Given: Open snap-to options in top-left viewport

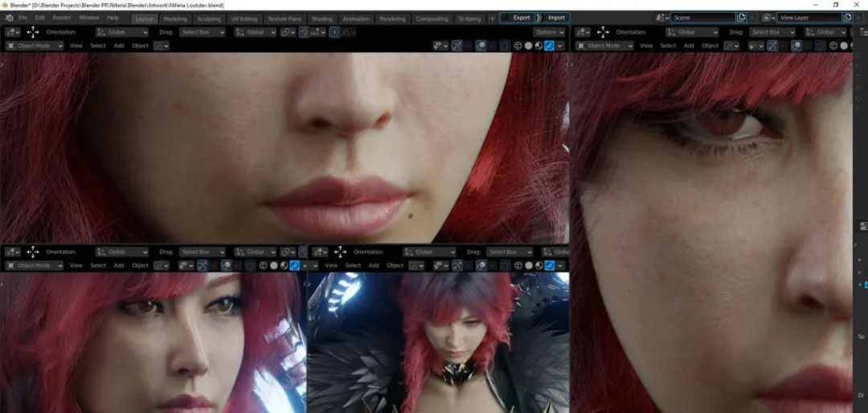Looking at the screenshot, I should [317, 32].
